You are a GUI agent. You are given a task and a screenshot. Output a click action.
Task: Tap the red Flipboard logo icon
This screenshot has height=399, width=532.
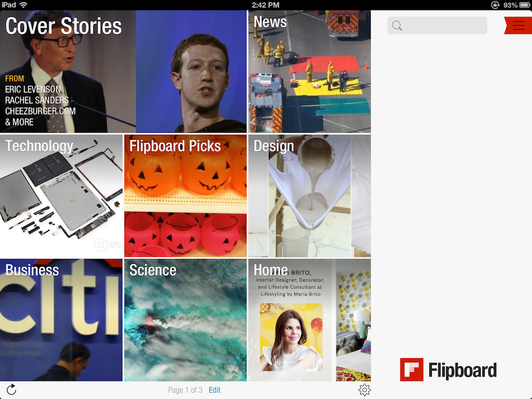[411, 370]
